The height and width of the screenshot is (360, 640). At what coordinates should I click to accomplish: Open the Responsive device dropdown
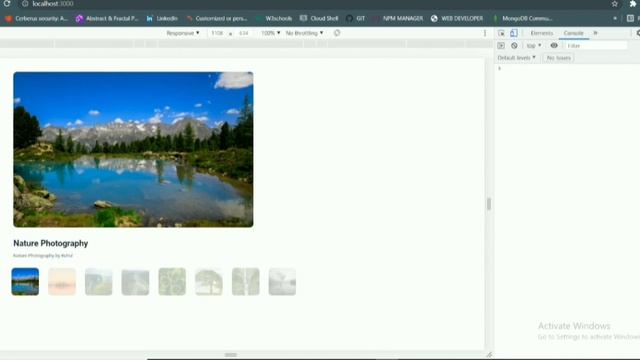tap(183, 33)
